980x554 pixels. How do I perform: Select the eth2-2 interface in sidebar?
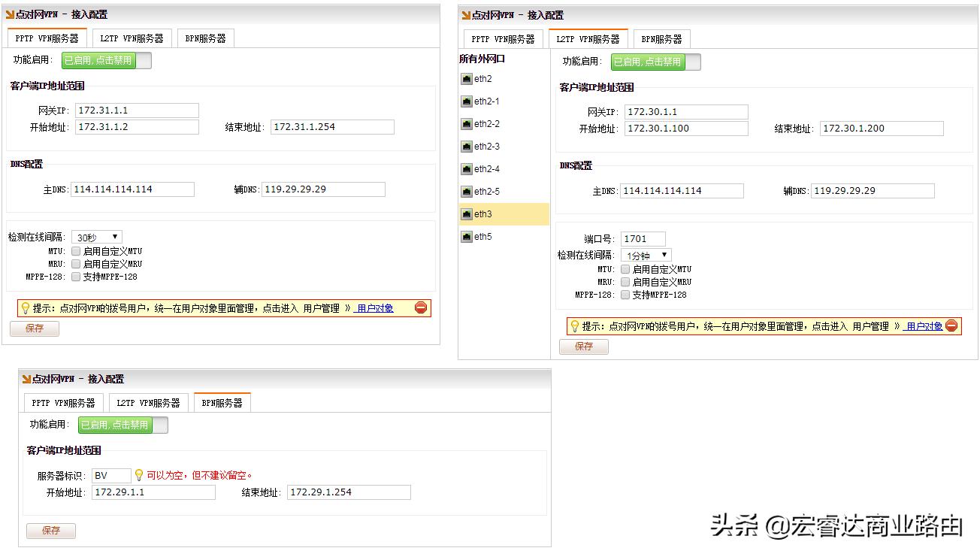(x=467, y=123)
